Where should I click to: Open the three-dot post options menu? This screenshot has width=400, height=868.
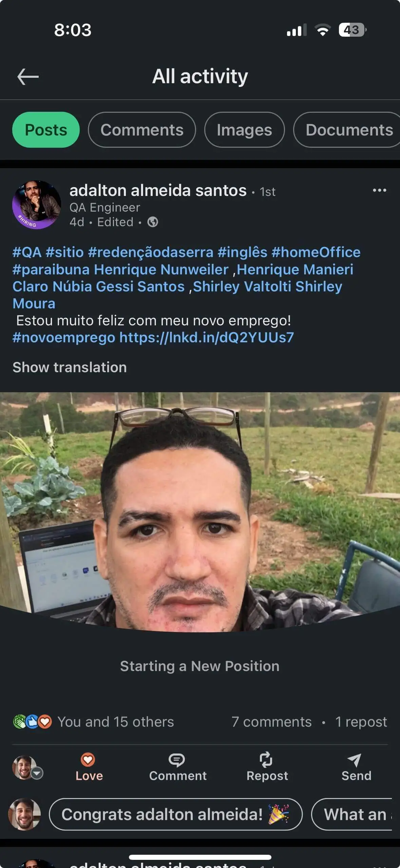(x=379, y=190)
